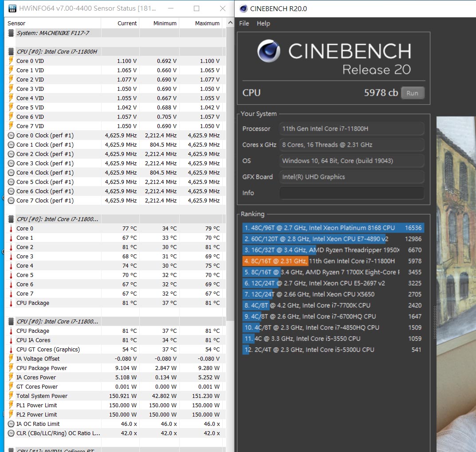Click the IA Cores Power row label

point(36,378)
